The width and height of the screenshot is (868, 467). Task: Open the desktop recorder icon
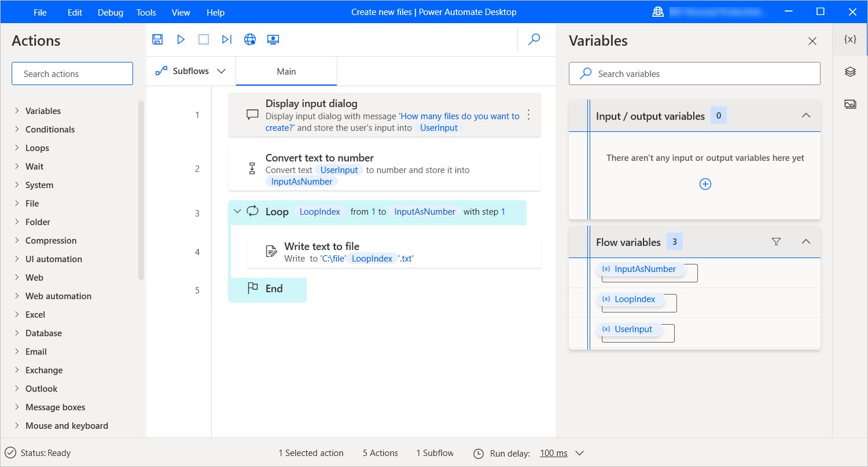pyautogui.click(x=273, y=39)
